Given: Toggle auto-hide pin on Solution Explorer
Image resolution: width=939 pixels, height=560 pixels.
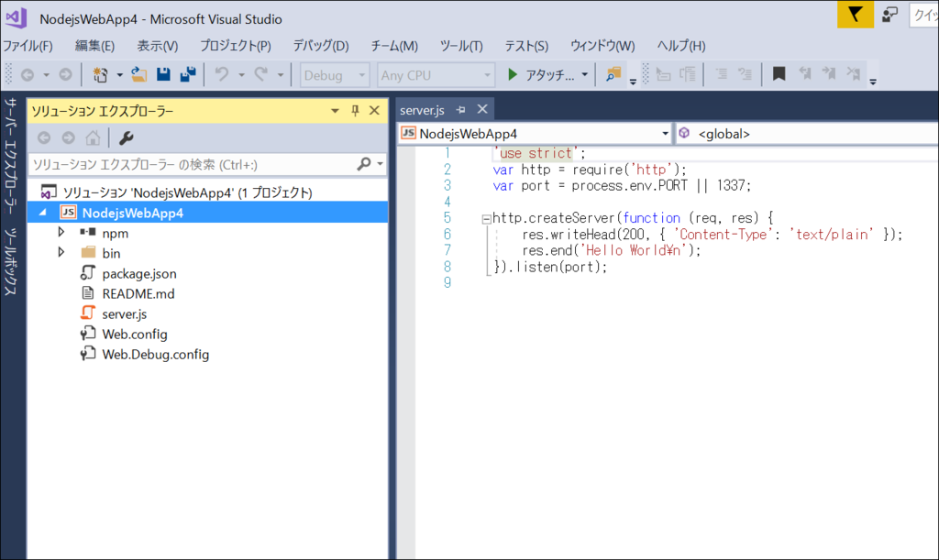Looking at the screenshot, I should click(x=355, y=111).
